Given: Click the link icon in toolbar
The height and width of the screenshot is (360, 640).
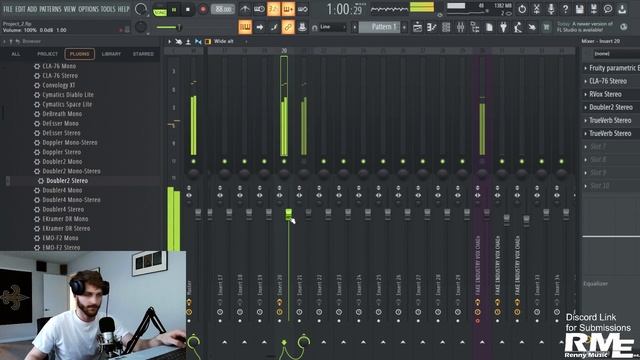Looking at the screenshot, I should coord(288,27).
